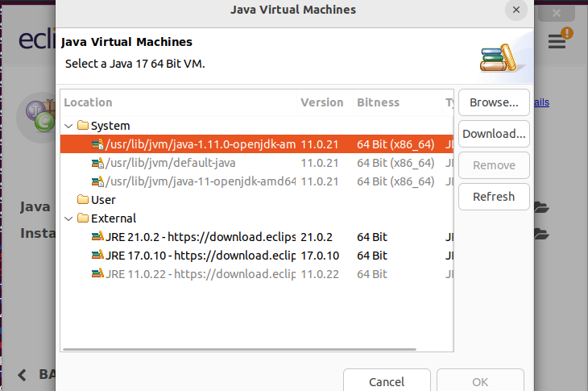Select the /usr/lib/jvm/default-java entry
This screenshot has width=588, height=391.
click(x=256, y=163)
